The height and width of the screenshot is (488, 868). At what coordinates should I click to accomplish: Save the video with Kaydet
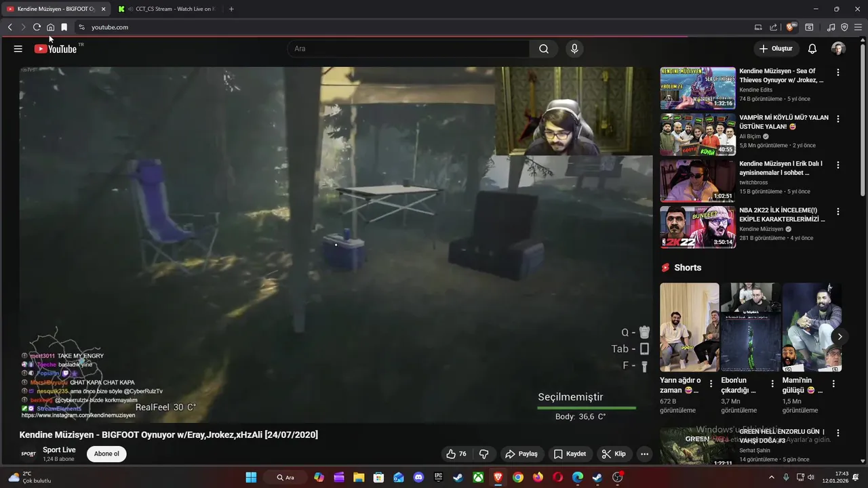pos(569,454)
